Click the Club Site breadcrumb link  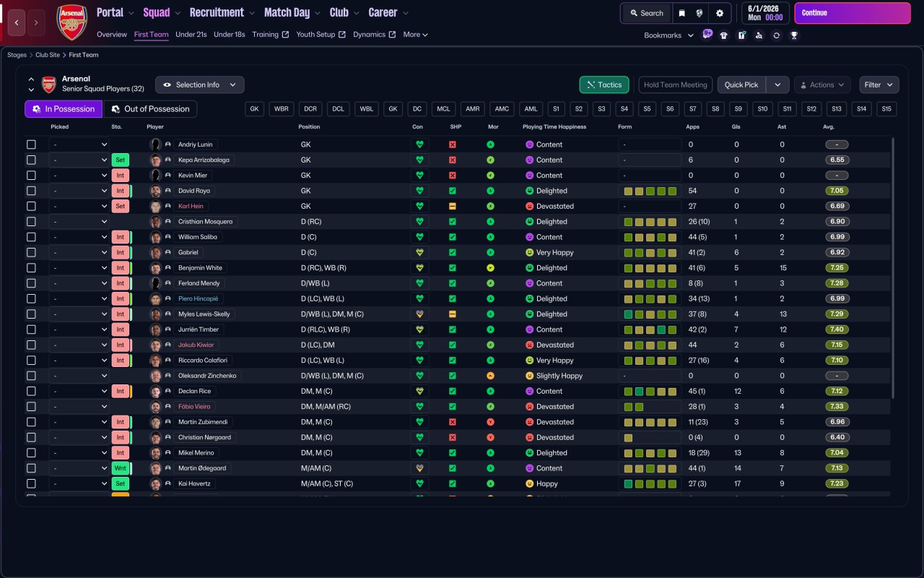48,55
